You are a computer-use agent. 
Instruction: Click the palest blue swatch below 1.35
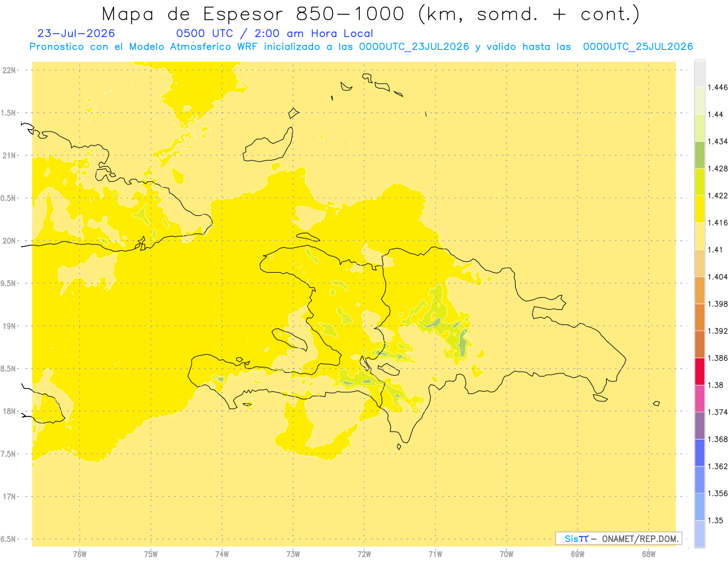[699, 534]
